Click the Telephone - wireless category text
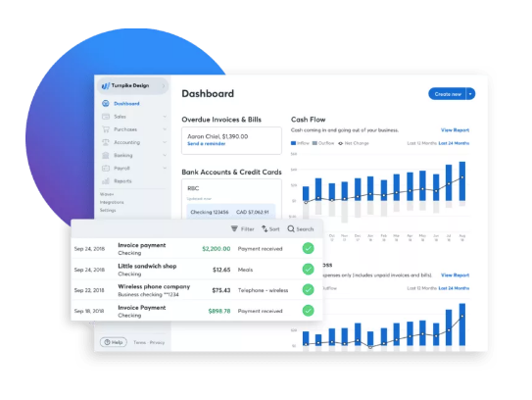 click(x=263, y=290)
